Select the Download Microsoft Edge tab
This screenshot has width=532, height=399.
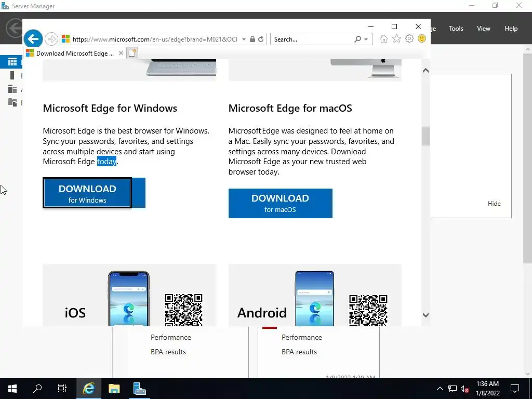(x=75, y=54)
